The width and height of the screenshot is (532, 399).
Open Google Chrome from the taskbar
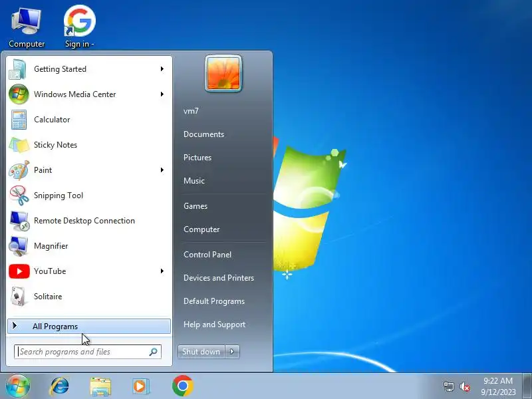[x=182, y=386]
